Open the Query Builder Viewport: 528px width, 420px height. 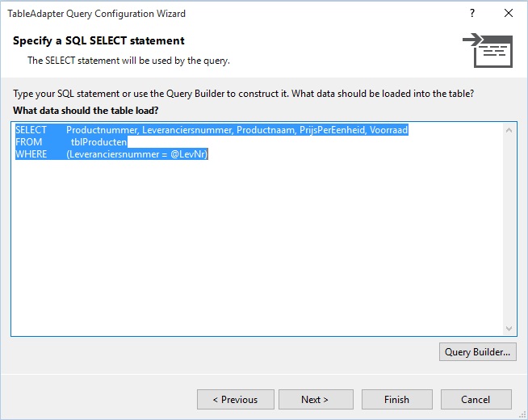click(477, 352)
